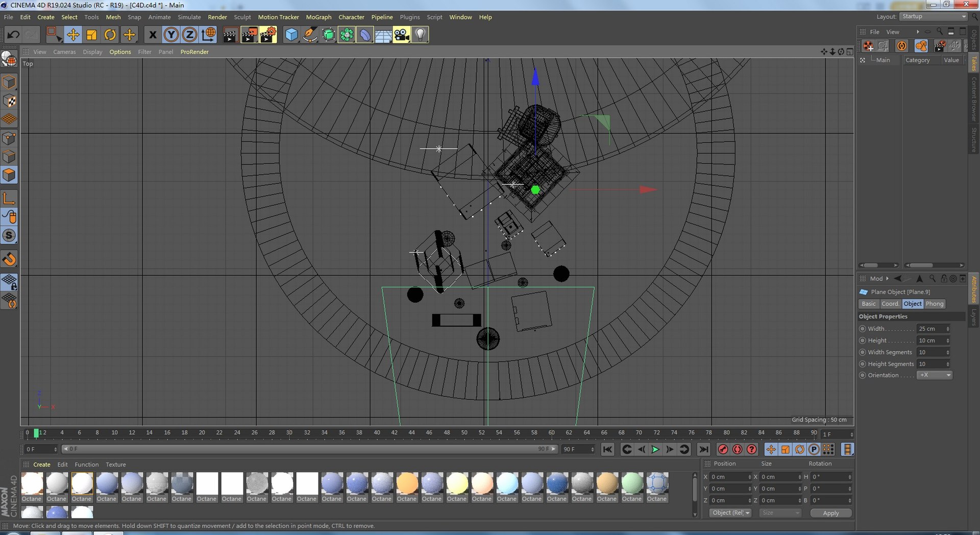Switch to the Coord. tab
The height and width of the screenshot is (535, 980).
(890, 304)
